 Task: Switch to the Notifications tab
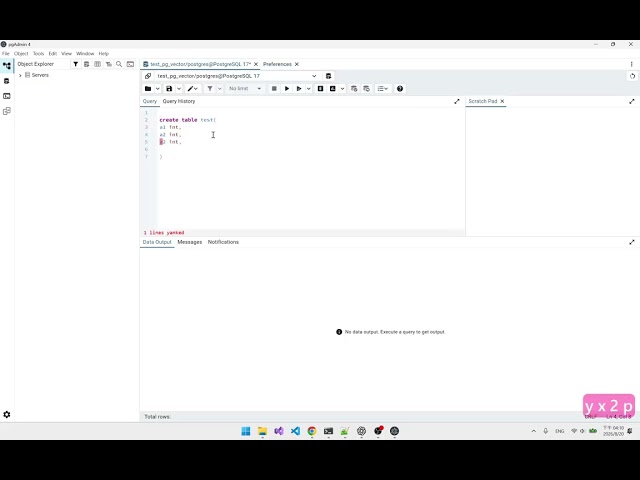point(223,242)
